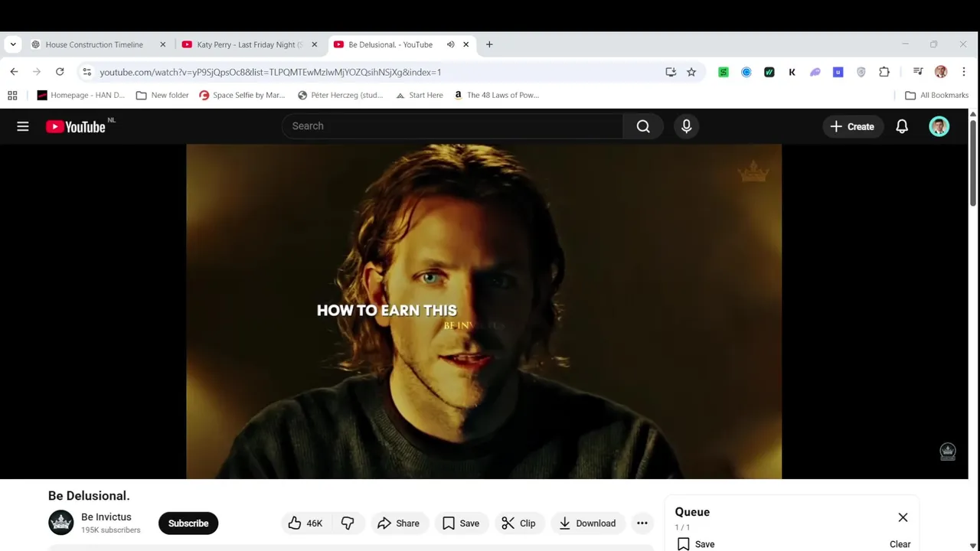Open Péter Herczeg bookmark
The width and height of the screenshot is (980, 551).
(340, 95)
